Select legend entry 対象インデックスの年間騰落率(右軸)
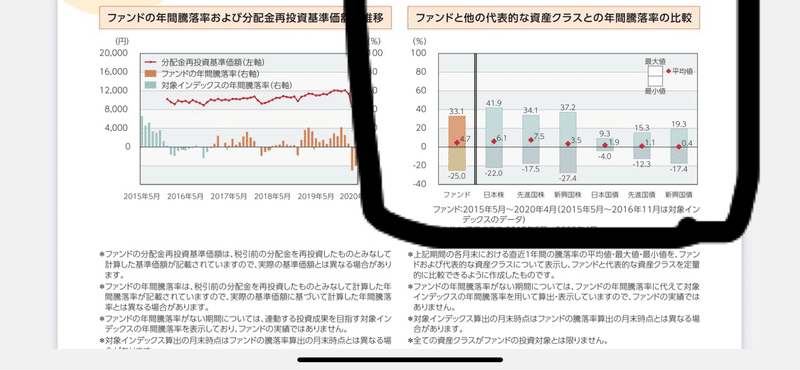Image resolution: width=800 pixels, height=370 pixels. point(227,85)
